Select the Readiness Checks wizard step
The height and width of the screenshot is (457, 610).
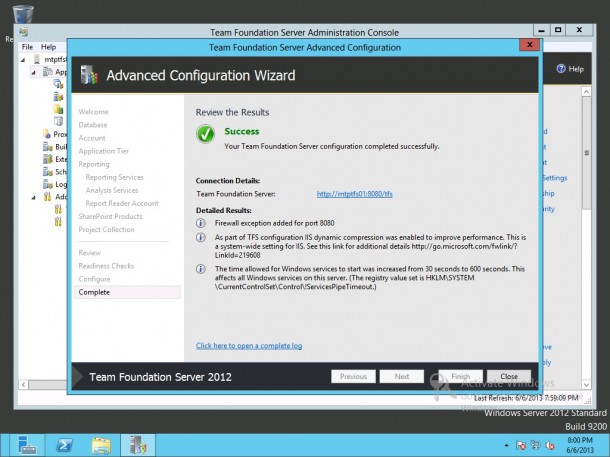106,266
